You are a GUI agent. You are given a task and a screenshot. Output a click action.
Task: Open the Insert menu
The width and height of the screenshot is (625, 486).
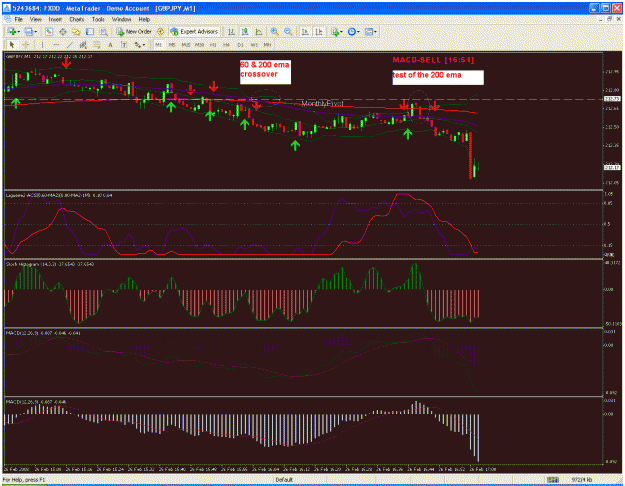click(x=55, y=19)
